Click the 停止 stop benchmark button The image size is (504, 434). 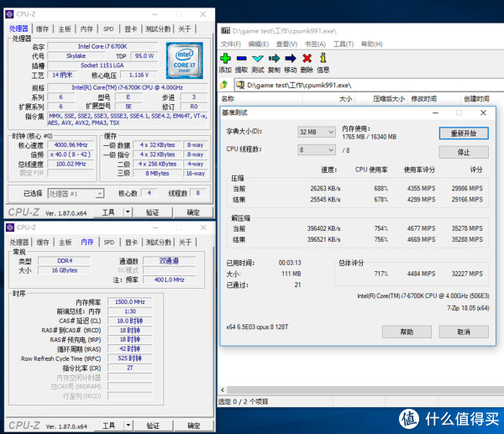point(464,152)
